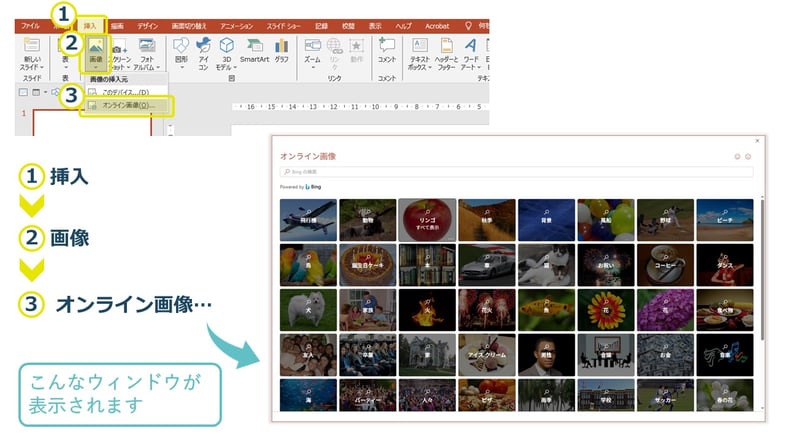Viewport: 785px width, 441px height.
Task: Select the お金 (money) category thumbnail
Action: pos(665,355)
